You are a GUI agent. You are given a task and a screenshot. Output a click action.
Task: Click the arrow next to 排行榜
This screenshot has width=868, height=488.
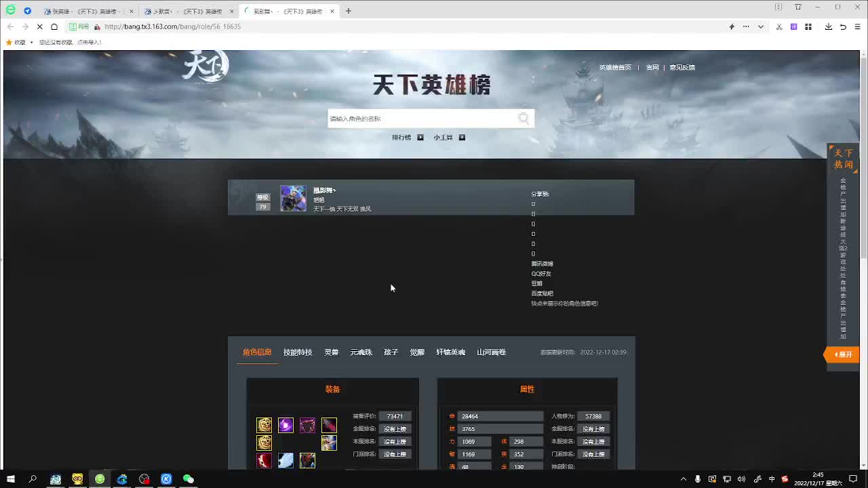[420, 138]
